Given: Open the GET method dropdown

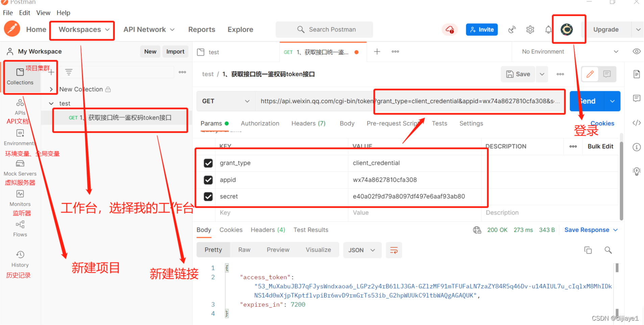Looking at the screenshot, I should pos(226,101).
